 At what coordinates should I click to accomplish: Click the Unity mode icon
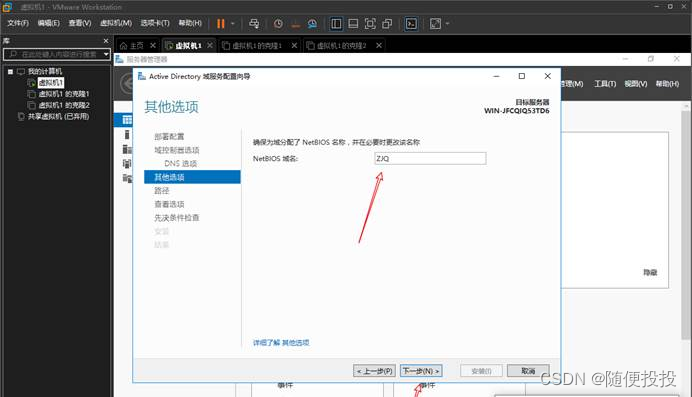(x=387, y=24)
